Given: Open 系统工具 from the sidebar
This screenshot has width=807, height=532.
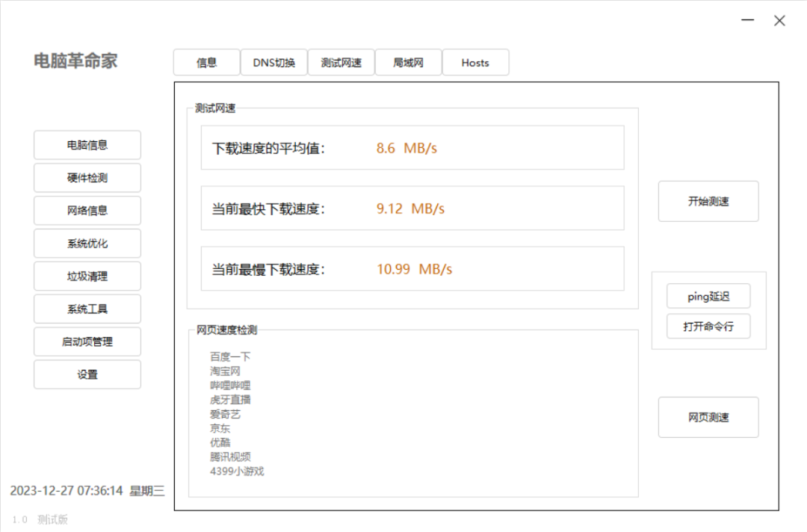Looking at the screenshot, I should [x=87, y=309].
